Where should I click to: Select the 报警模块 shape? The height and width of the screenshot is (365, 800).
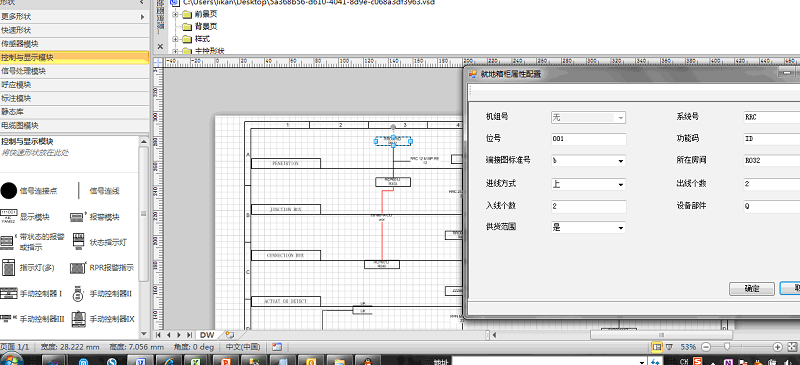click(x=79, y=216)
